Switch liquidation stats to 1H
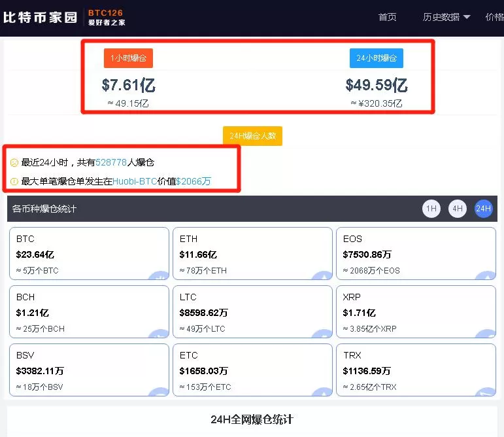The width and height of the screenshot is (504, 437). pos(431,209)
